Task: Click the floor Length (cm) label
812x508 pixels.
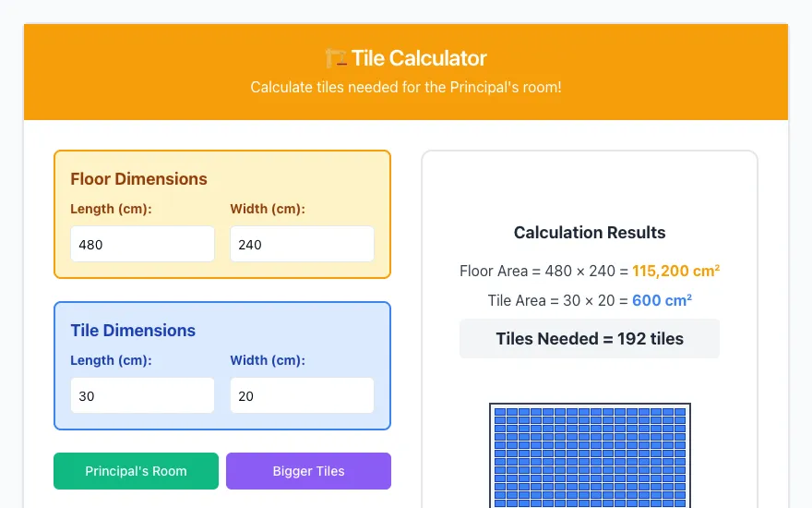Action: [111, 209]
